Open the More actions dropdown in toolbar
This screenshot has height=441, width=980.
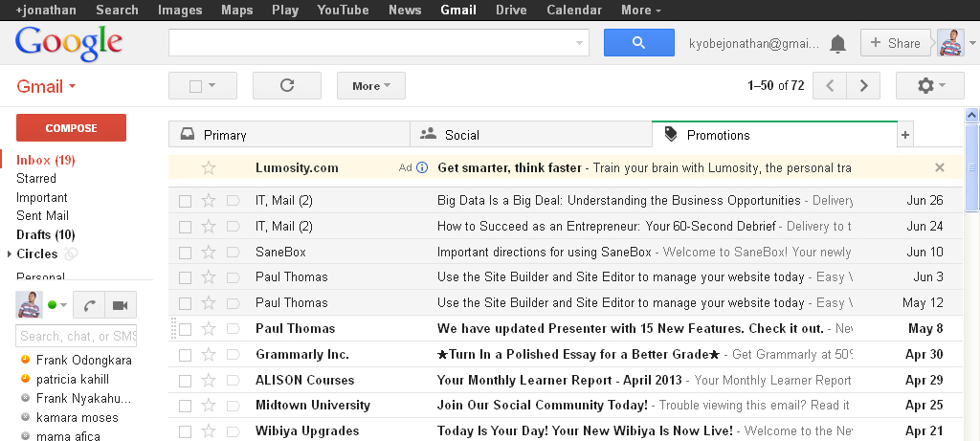(371, 85)
